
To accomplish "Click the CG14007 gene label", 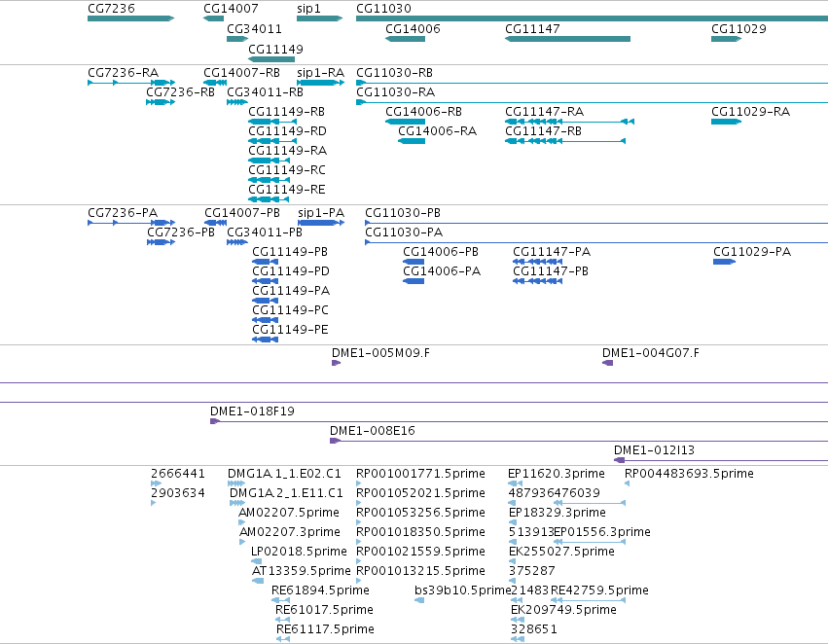I will 231,9.
